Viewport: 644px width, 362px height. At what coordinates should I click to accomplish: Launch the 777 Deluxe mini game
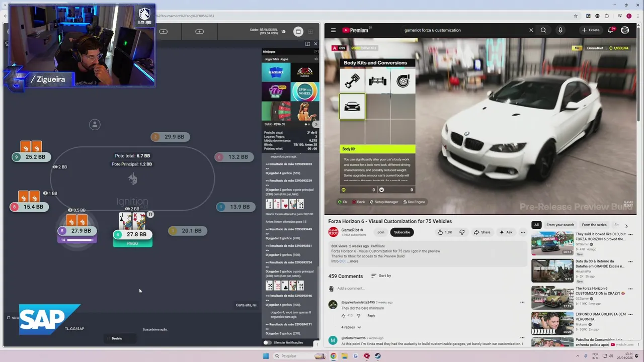(x=276, y=92)
